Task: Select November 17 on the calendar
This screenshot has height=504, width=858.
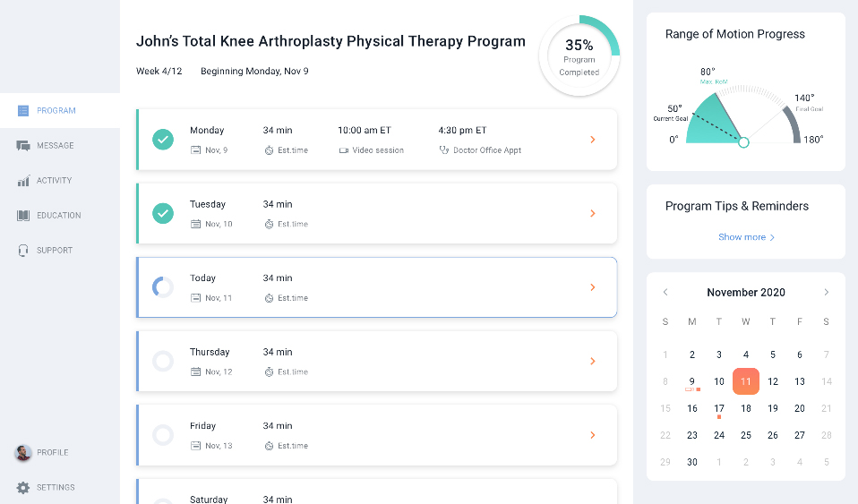Action: (x=719, y=408)
